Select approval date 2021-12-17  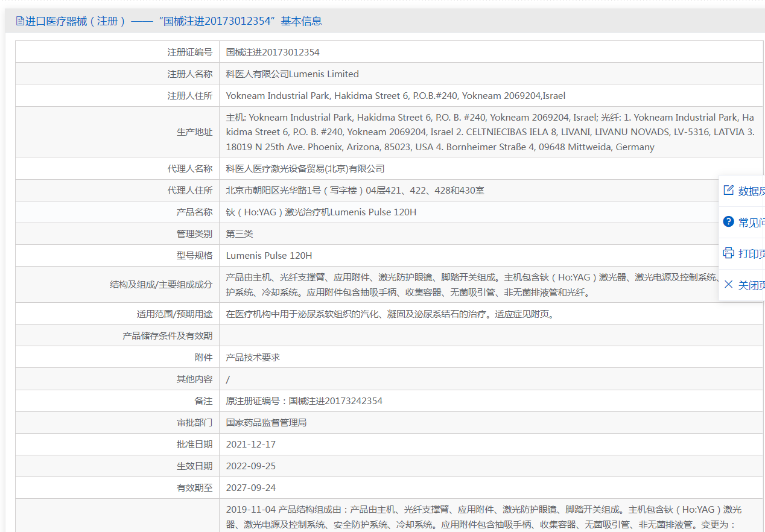click(x=251, y=445)
